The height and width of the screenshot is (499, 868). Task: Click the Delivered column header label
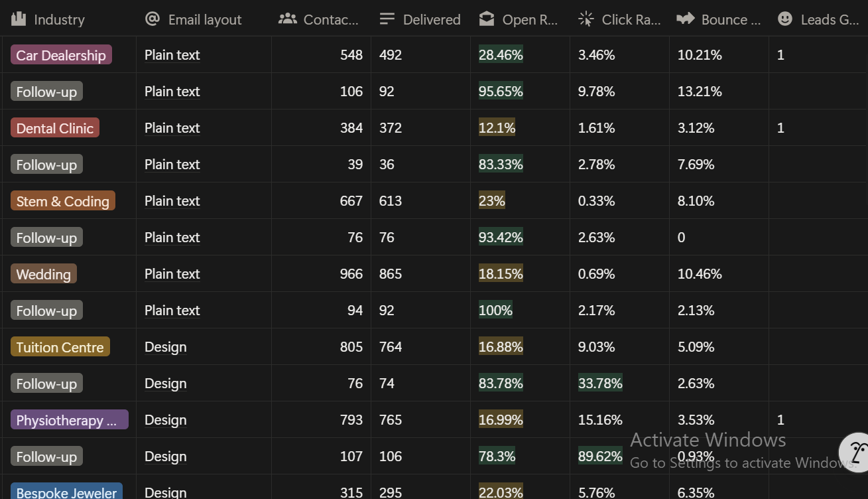(x=432, y=19)
